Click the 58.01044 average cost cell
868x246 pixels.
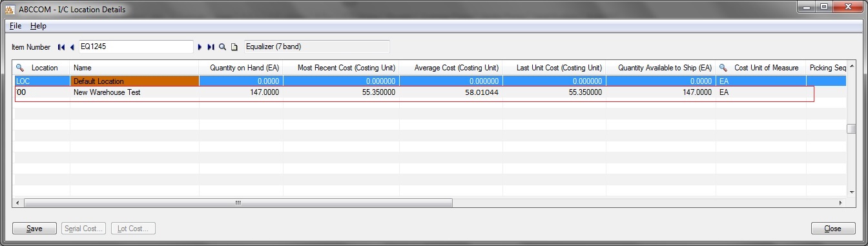pyautogui.click(x=451, y=92)
